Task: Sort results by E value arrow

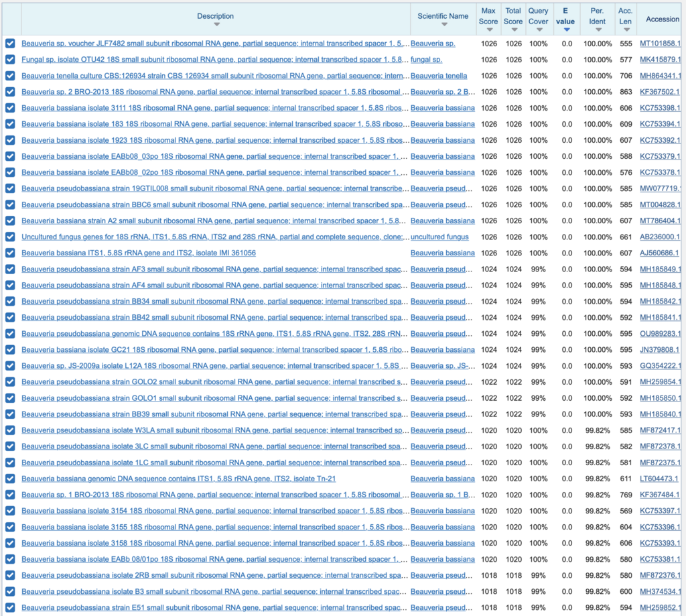Action: [x=567, y=29]
